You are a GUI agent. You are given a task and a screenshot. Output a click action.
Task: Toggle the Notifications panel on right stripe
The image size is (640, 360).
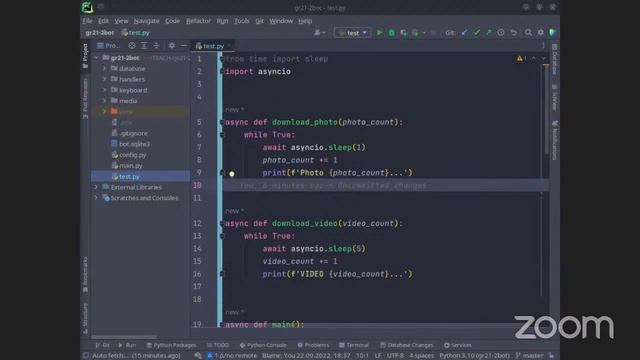(554, 140)
